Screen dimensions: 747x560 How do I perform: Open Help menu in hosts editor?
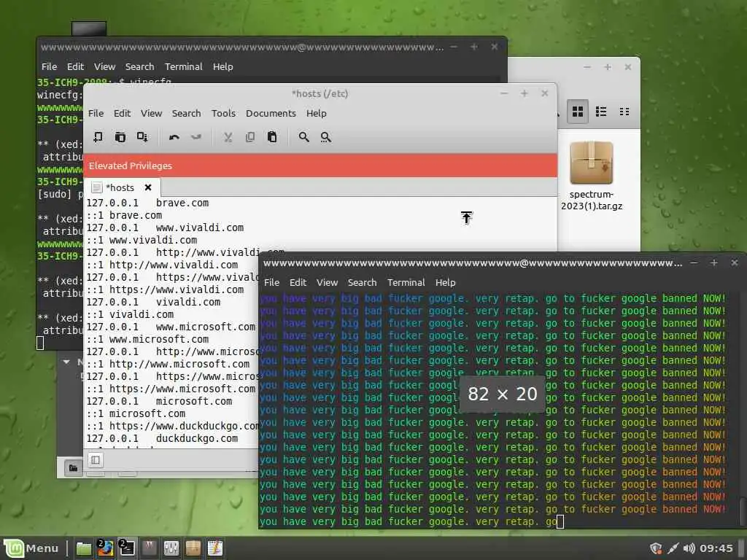point(317,113)
